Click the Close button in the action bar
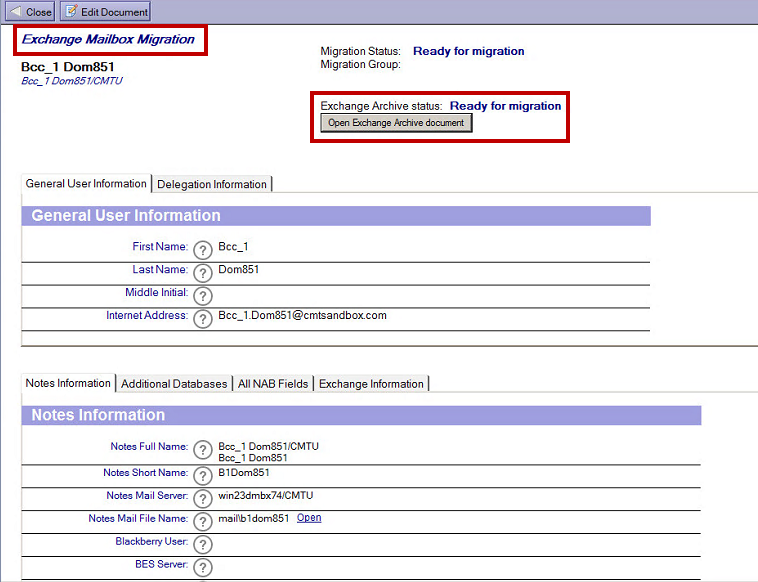Viewport: 758px width, 582px height. [30, 12]
